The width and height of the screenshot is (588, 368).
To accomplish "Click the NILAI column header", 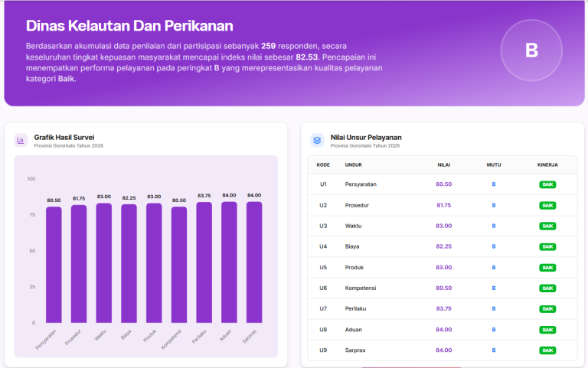I will [443, 165].
